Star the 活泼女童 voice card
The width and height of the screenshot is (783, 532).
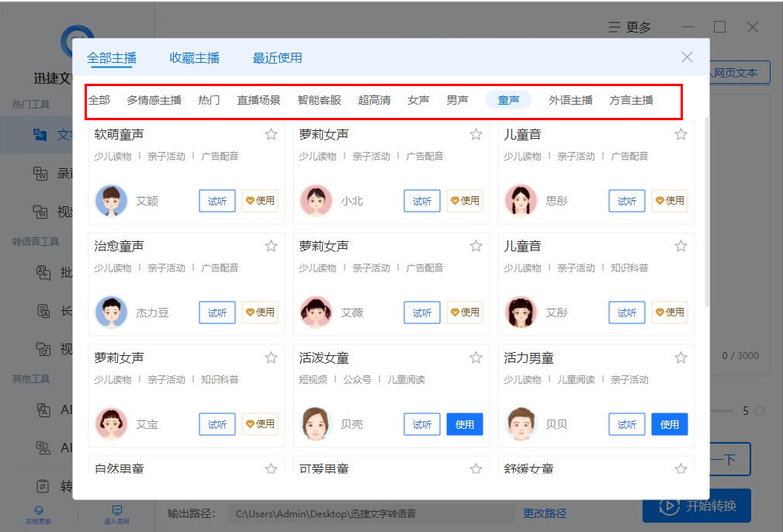click(x=476, y=358)
